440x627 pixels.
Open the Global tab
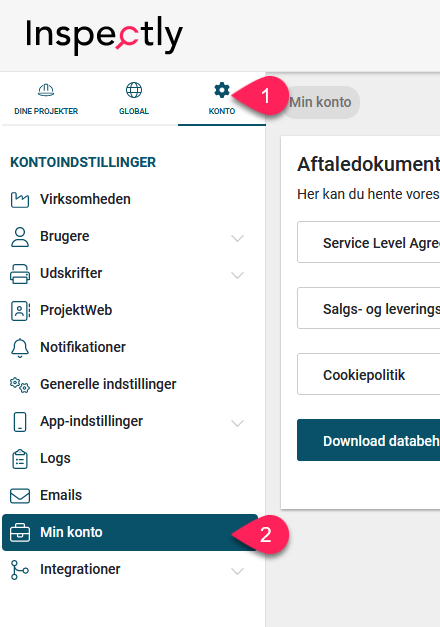pyautogui.click(x=134, y=99)
